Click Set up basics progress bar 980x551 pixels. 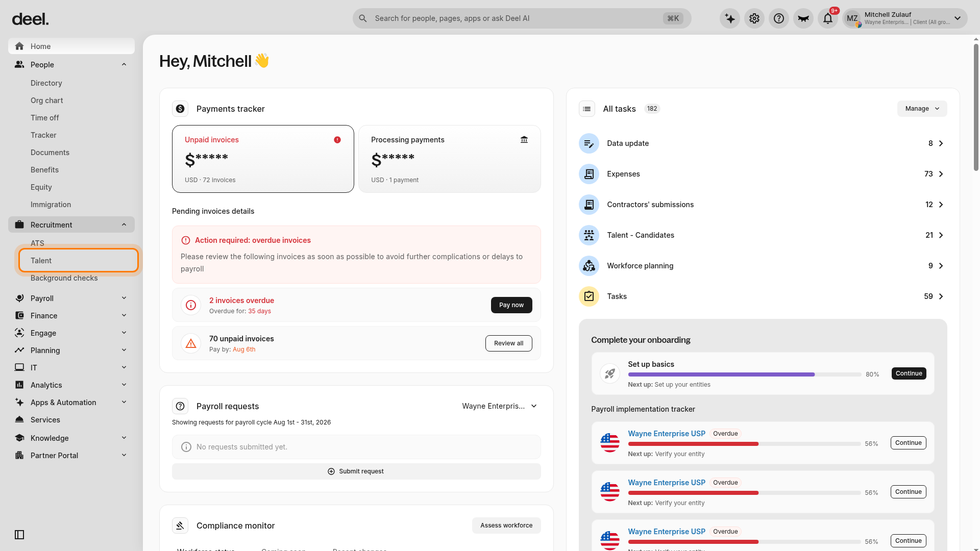[745, 374]
